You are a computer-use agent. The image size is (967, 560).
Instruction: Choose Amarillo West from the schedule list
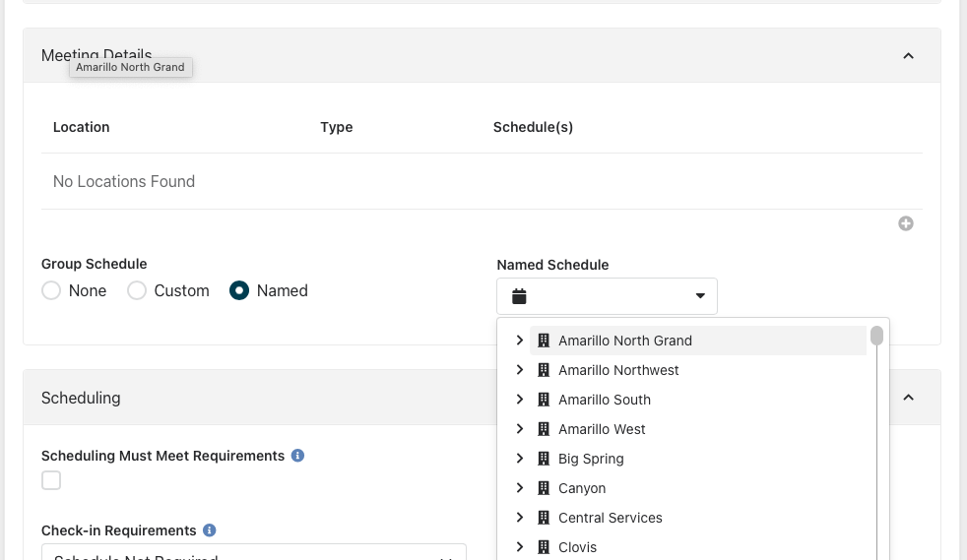(602, 429)
